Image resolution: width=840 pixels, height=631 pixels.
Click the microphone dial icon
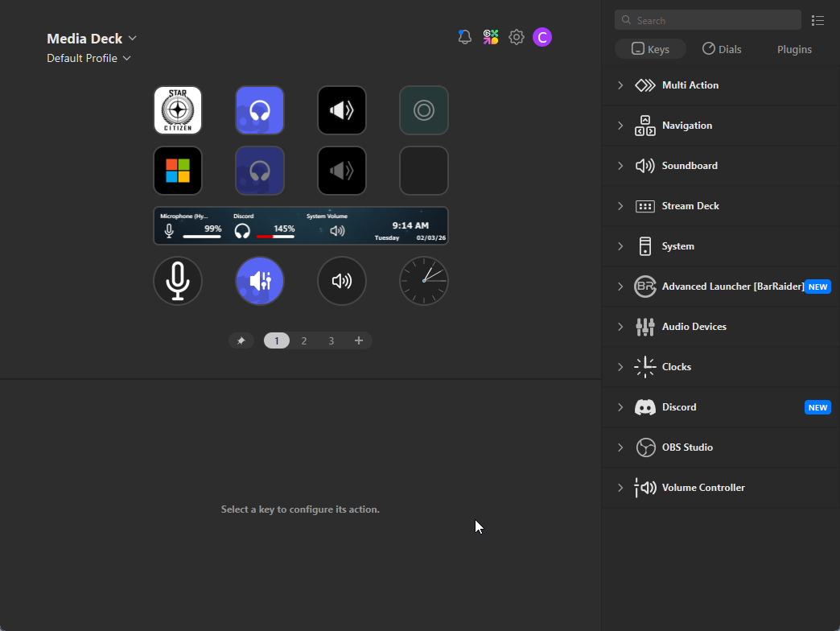pyautogui.click(x=178, y=281)
